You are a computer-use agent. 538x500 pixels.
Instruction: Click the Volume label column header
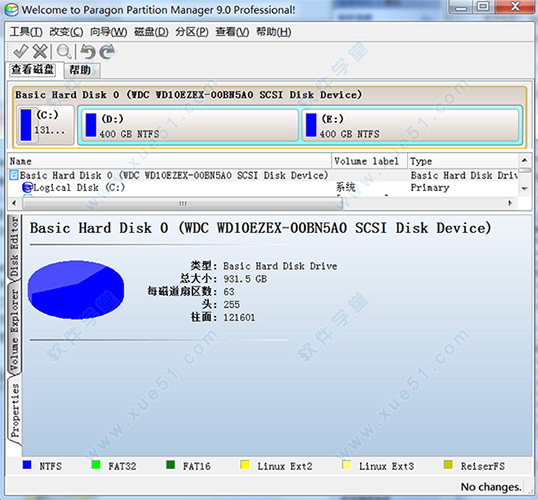[x=370, y=161]
